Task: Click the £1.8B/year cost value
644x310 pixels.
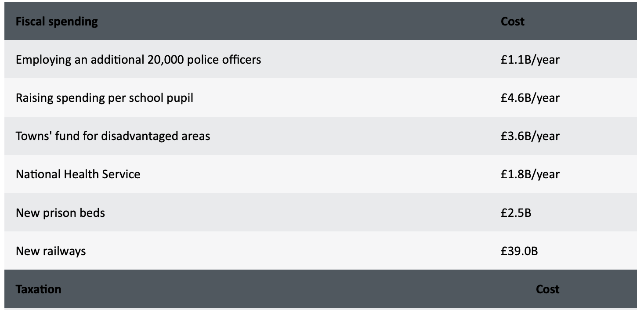Action: tap(530, 174)
